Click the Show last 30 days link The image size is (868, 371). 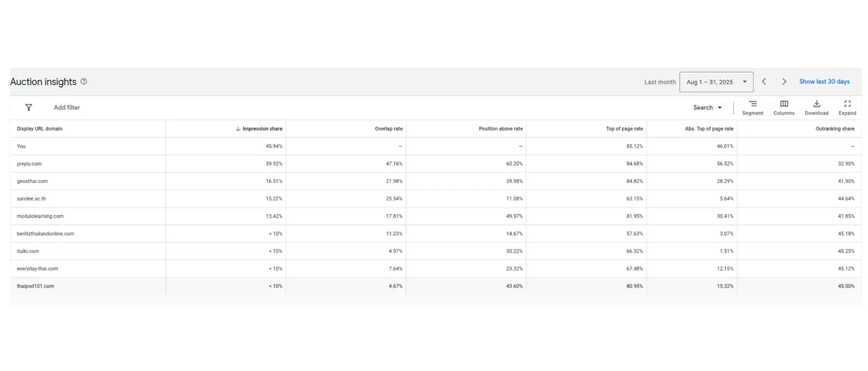824,81
